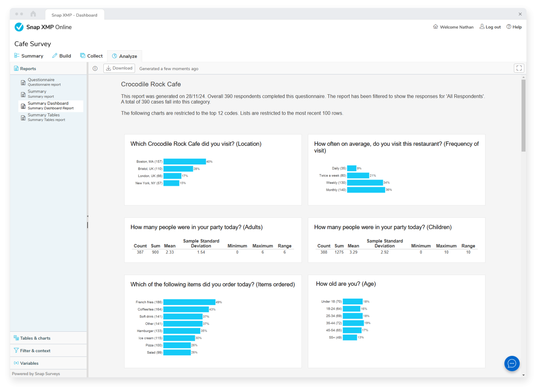This screenshot has height=392, width=539.
Task: Click the Boston, MA bar in Location chart
Action: [185, 161]
